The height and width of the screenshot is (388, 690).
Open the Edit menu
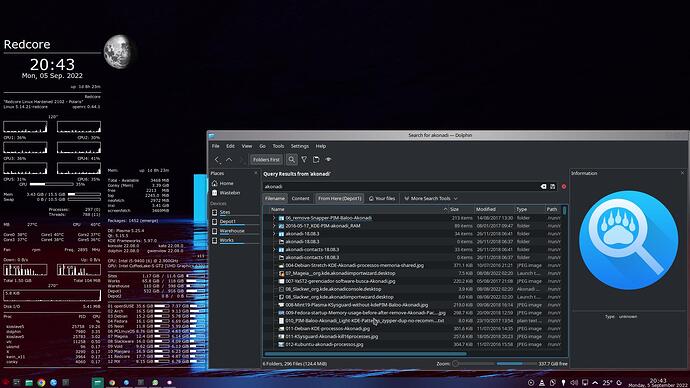point(230,146)
